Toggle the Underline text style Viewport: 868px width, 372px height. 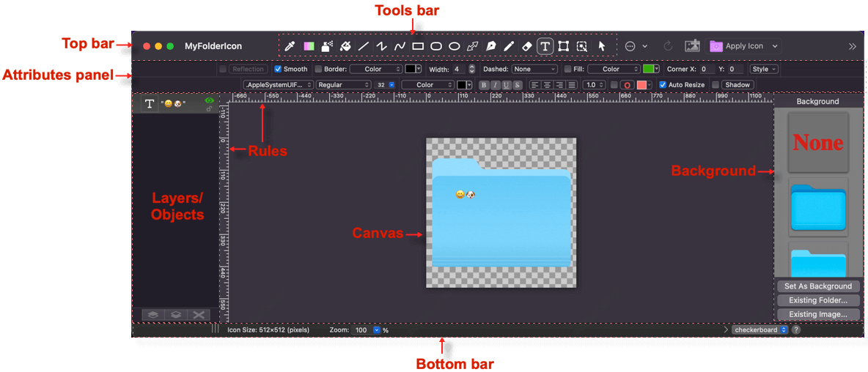pos(506,85)
